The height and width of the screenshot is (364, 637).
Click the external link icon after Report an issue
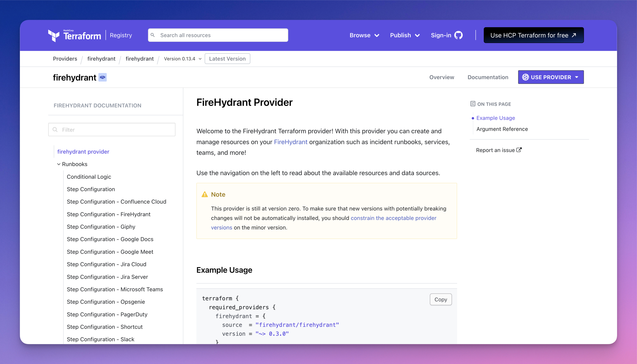tap(519, 150)
